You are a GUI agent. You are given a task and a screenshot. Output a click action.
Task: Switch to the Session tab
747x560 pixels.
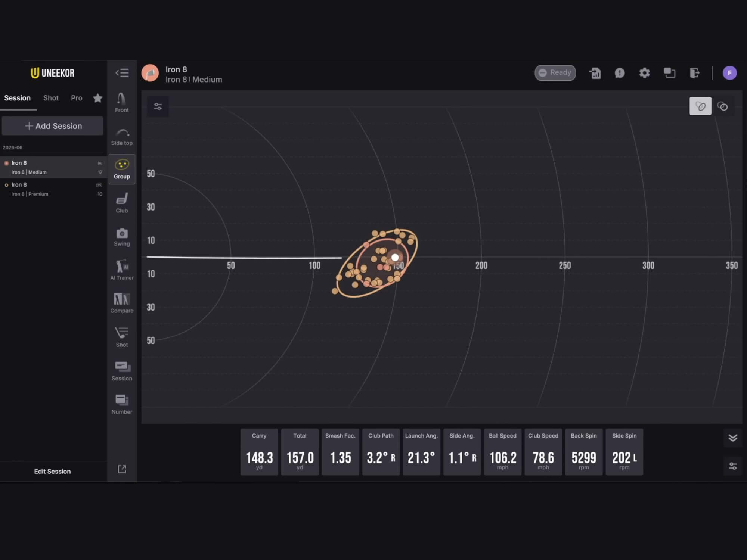click(x=18, y=98)
